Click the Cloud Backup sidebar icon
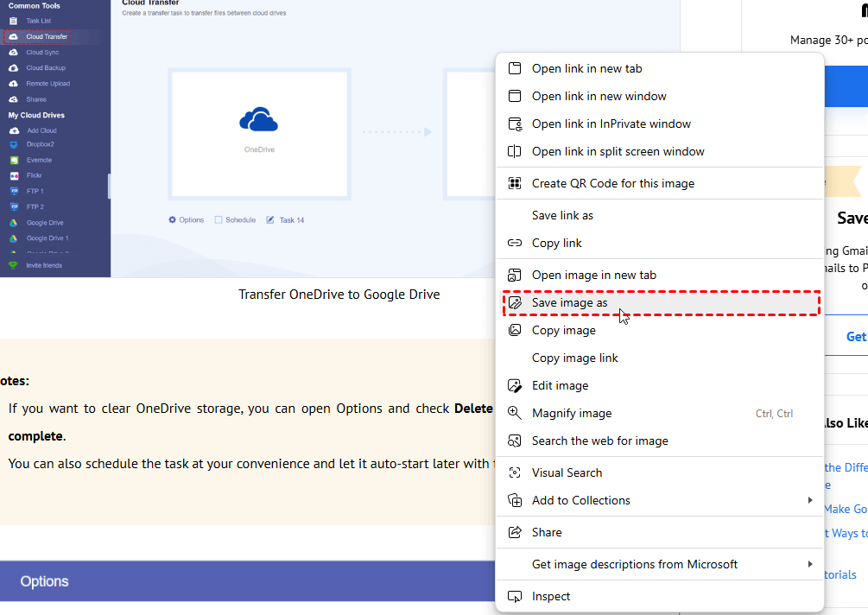 click(13, 68)
